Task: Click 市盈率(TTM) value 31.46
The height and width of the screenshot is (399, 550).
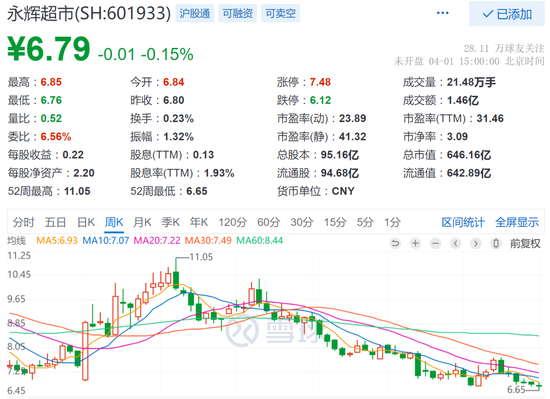Action: pyautogui.click(x=490, y=119)
